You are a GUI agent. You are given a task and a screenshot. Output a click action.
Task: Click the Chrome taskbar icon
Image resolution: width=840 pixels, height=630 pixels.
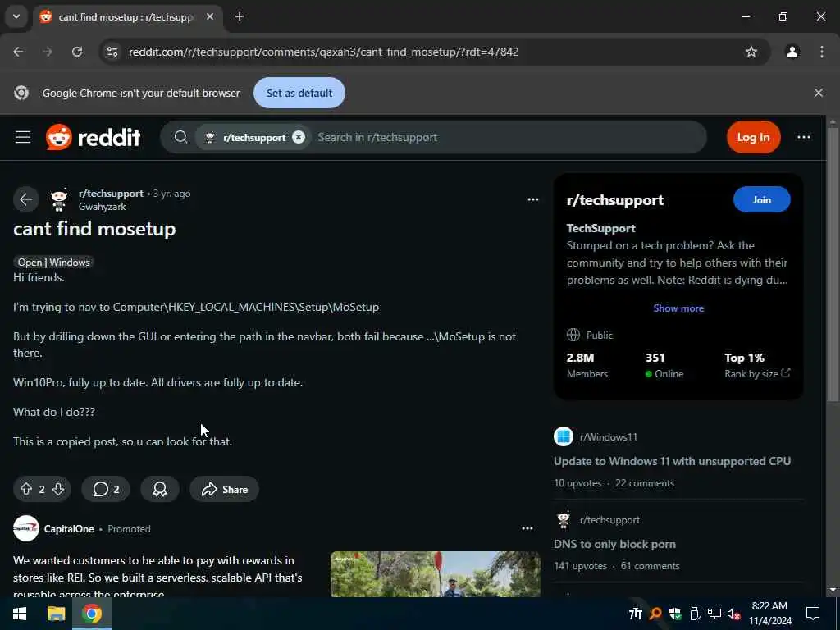[x=92, y=614]
